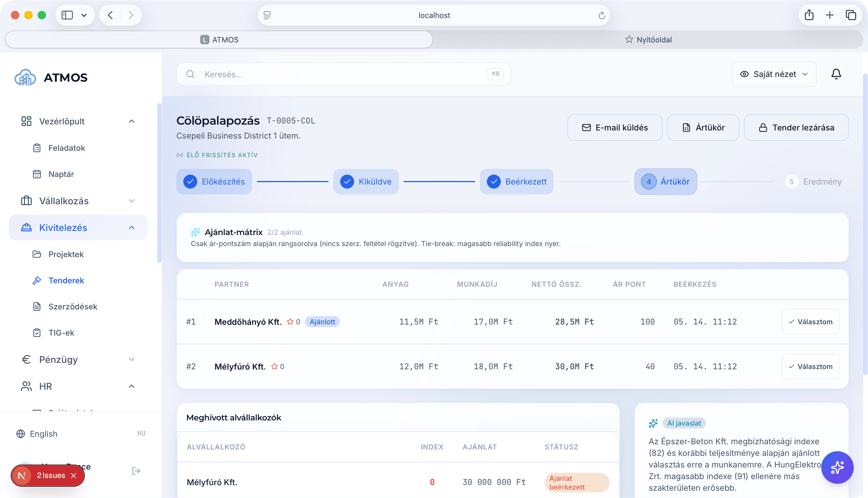Reload the localhost page
The width and height of the screenshot is (868, 498).
pos(602,15)
